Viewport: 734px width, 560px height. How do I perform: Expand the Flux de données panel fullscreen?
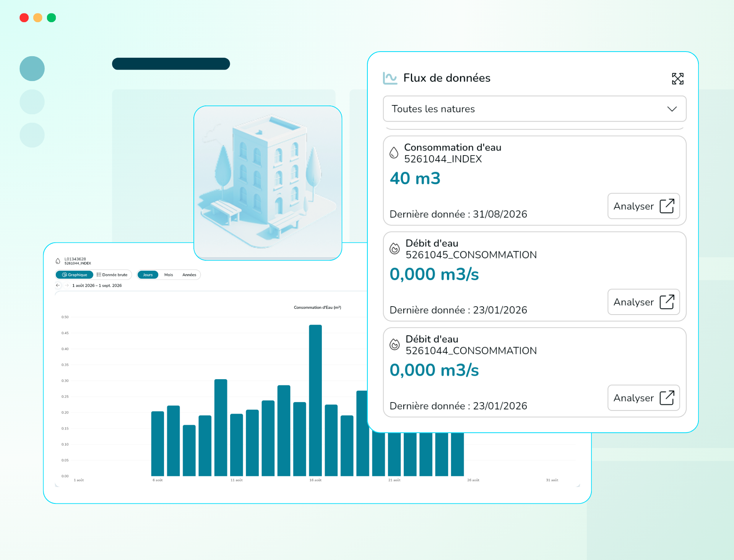tap(677, 79)
